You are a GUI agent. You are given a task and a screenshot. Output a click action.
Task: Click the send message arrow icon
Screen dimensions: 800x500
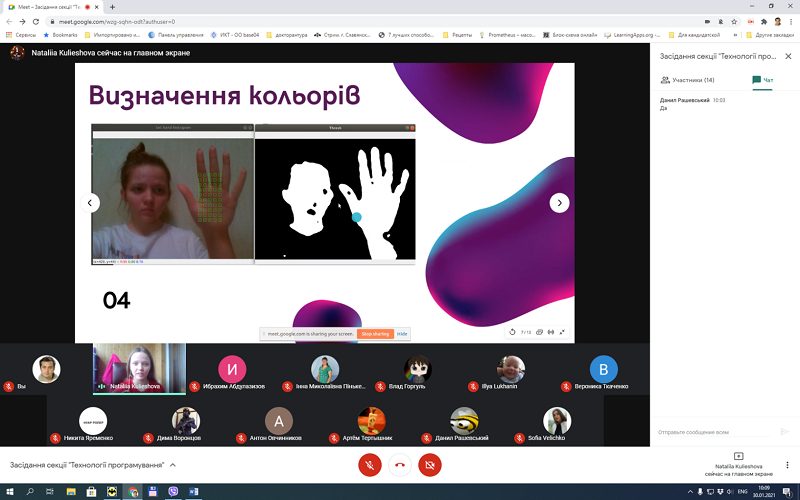click(x=785, y=432)
